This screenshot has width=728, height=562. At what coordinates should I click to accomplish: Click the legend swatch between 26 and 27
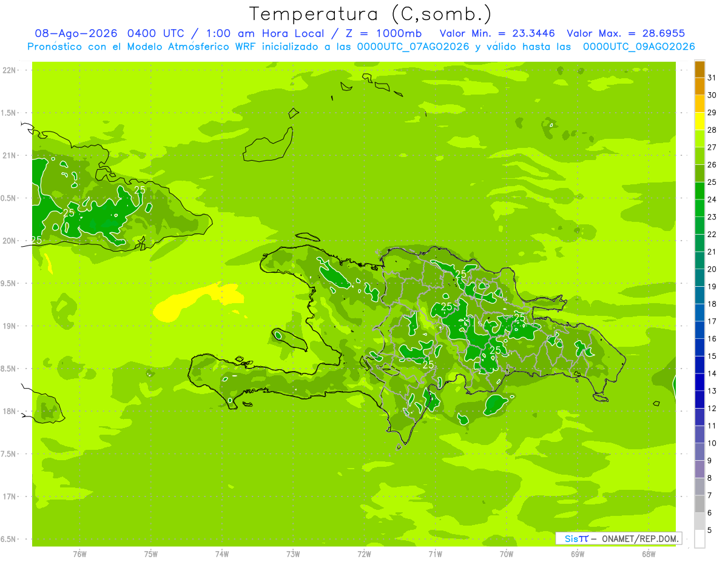pyautogui.click(x=699, y=156)
